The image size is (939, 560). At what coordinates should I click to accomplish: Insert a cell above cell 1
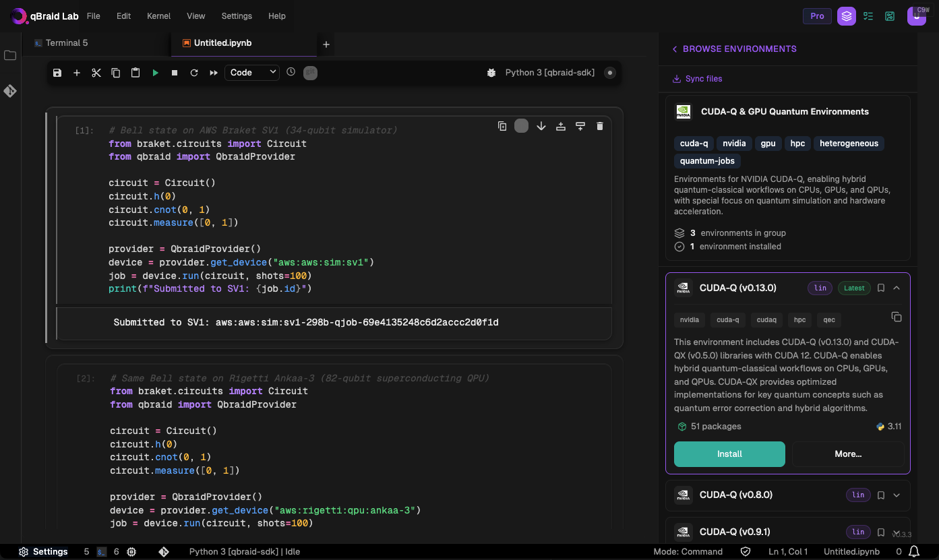[561, 126]
